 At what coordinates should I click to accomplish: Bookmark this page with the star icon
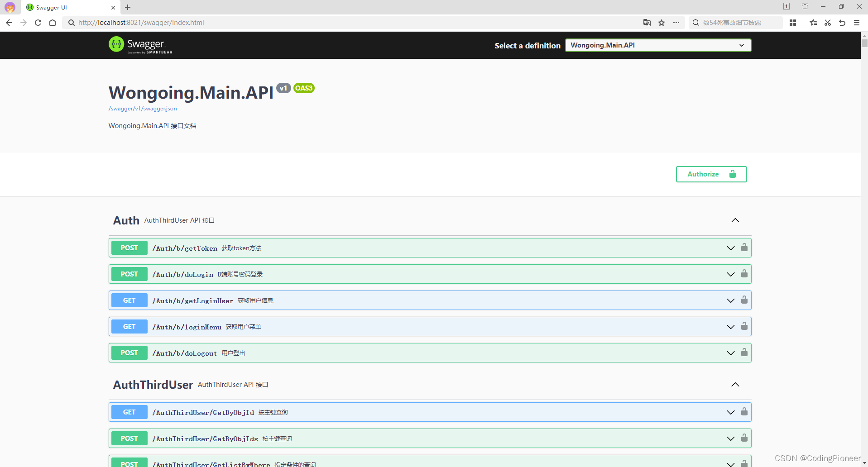coord(662,23)
